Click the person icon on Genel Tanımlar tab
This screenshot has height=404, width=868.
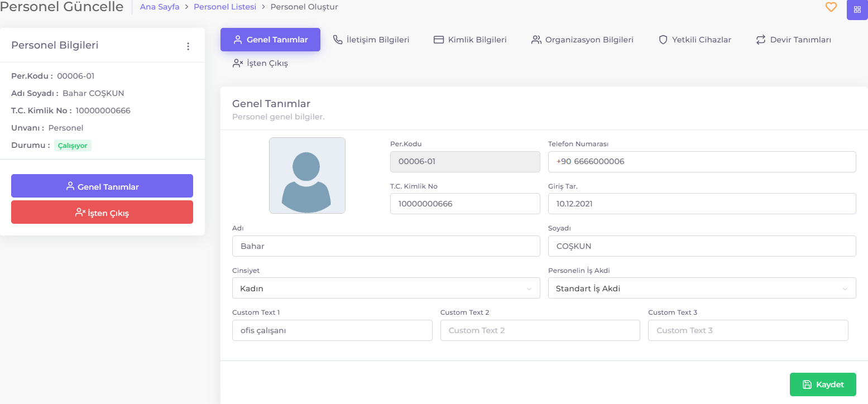(238, 40)
